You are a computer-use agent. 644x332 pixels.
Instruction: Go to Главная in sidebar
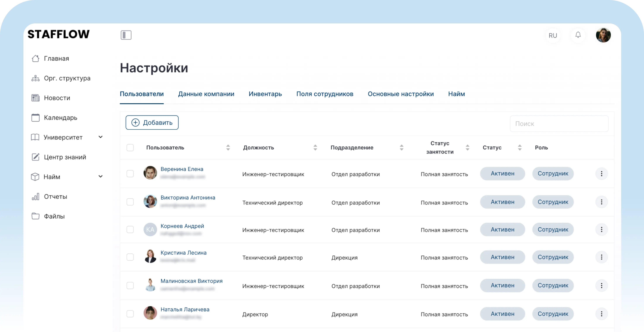click(x=50, y=58)
